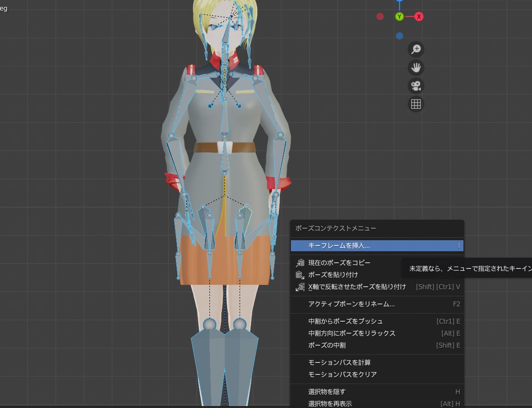Screen dimensions: 532x408
Task: Choose X軸で反転させたポーズを貼り付け
Action: click(377, 287)
